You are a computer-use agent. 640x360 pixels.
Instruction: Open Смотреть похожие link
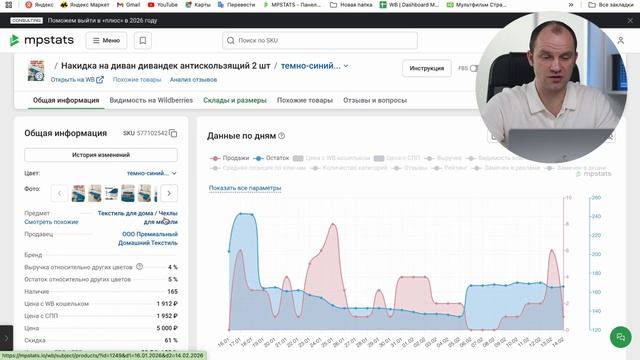51,222
